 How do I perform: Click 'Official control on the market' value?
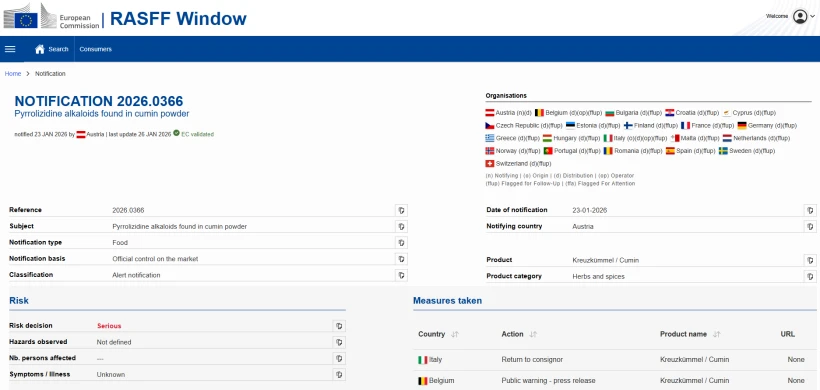155,259
